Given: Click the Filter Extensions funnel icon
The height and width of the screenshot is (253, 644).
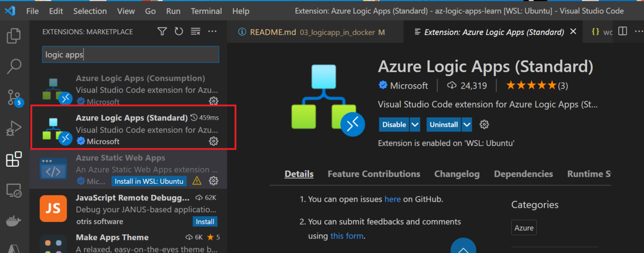Looking at the screenshot, I should pos(162,32).
